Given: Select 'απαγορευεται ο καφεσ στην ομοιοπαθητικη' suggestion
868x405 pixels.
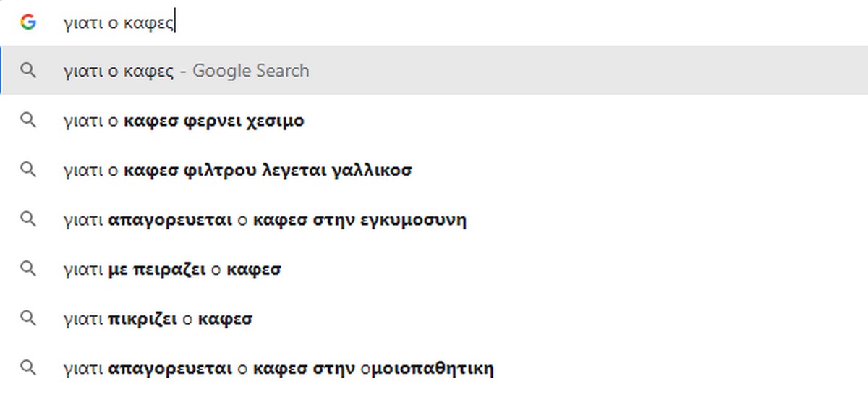Looking at the screenshot, I should (x=278, y=369).
